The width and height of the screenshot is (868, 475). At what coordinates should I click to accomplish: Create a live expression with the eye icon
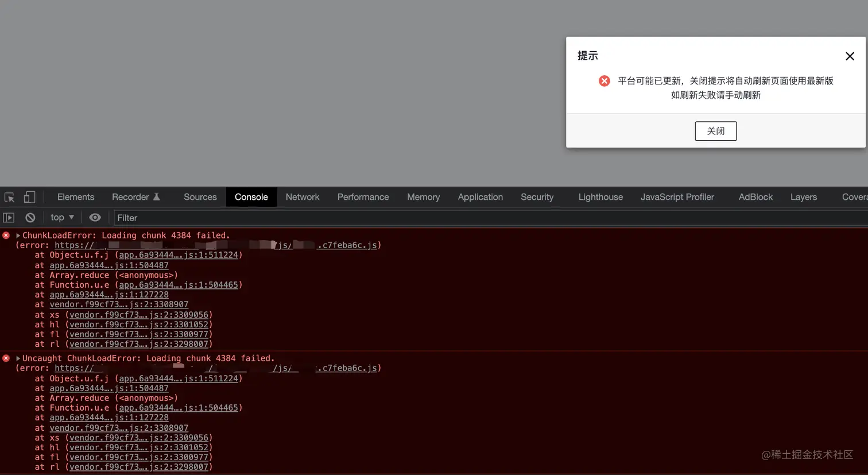tap(95, 218)
